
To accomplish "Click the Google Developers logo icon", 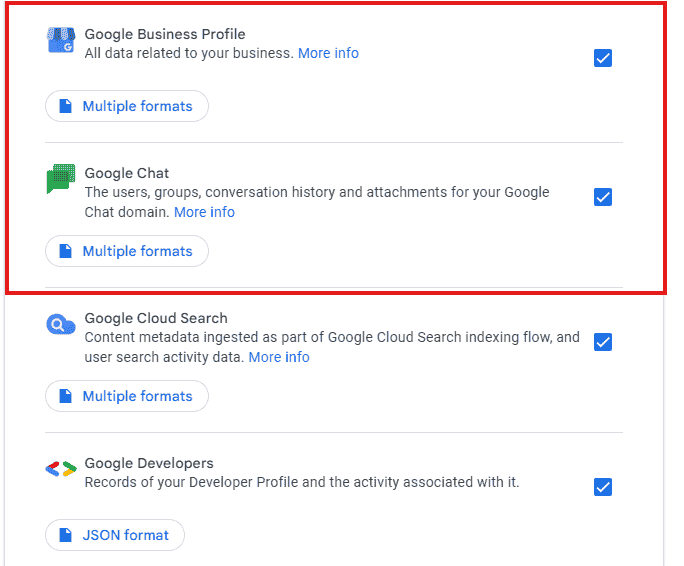I will [x=61, y=469].
